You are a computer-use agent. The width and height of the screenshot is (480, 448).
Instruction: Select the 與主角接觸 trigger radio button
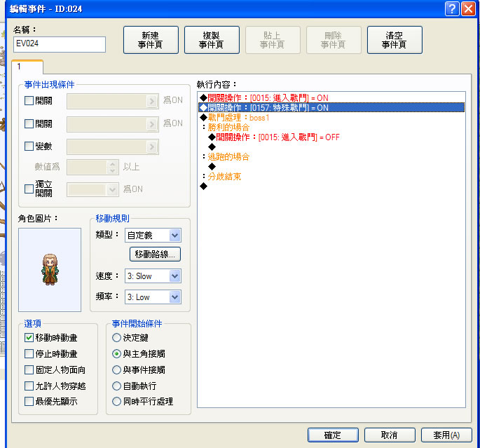coord(116,353)
